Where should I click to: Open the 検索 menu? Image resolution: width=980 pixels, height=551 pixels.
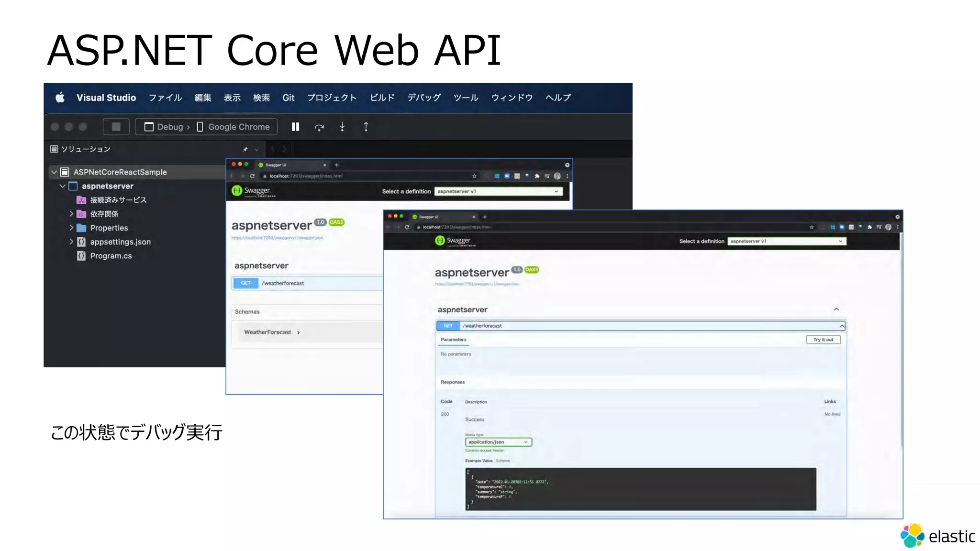pyautogui.click(x=261, y=98)
